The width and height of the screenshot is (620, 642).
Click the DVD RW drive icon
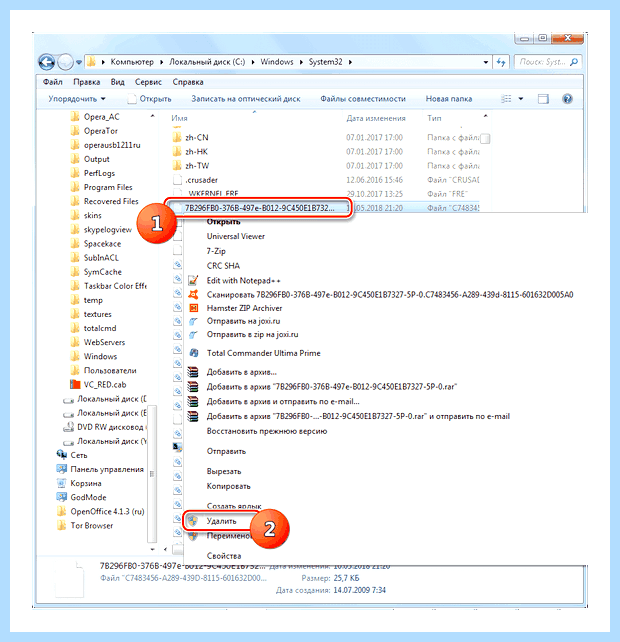tap(68, 427)
